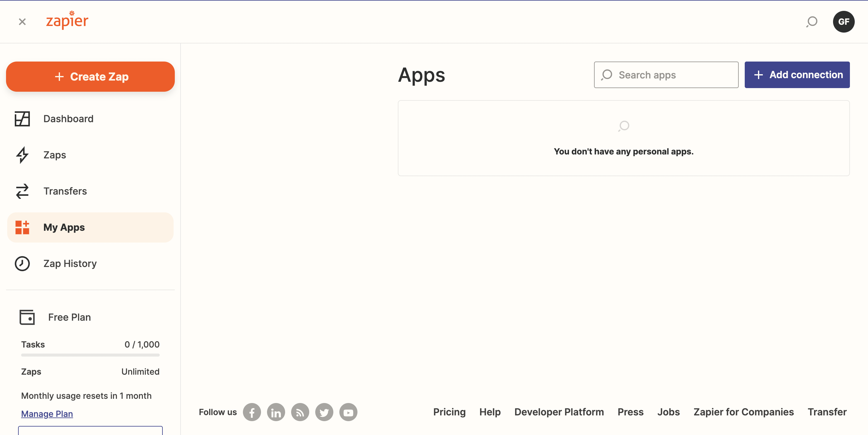
Task: Open Zapier's Twitter icon
Action: tap(324, 412)
